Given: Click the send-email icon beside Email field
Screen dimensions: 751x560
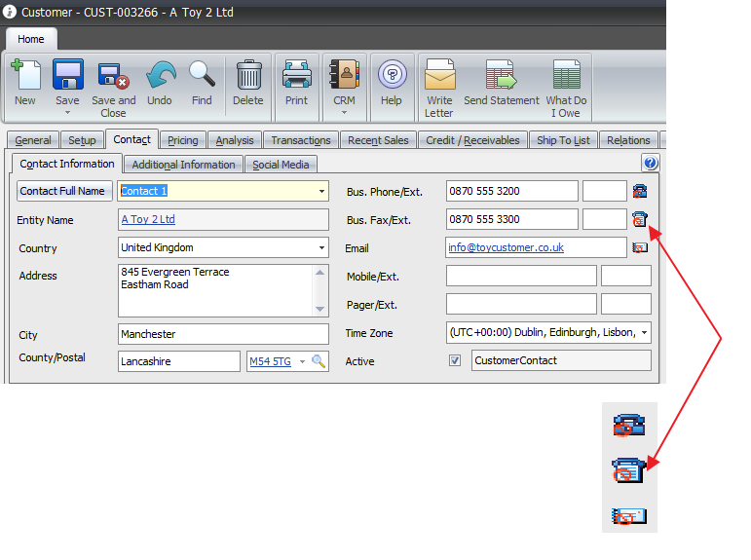Looking at the screenshot, I should [640, 247].
